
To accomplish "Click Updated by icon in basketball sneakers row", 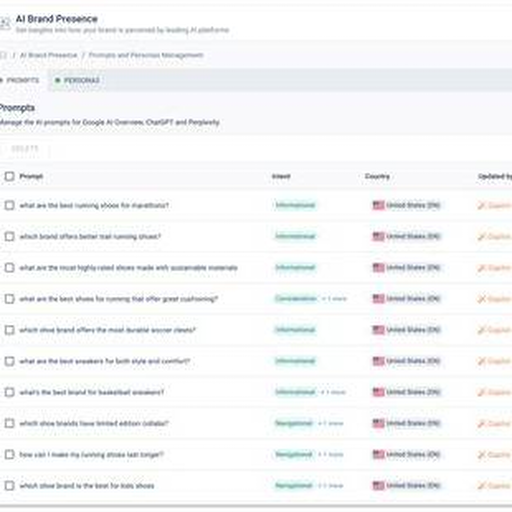I will [x=481, y=392].
